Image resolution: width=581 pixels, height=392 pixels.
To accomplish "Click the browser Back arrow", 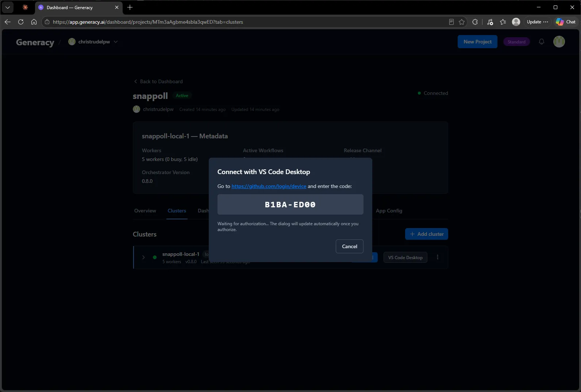I will click(x=8, y=22).
